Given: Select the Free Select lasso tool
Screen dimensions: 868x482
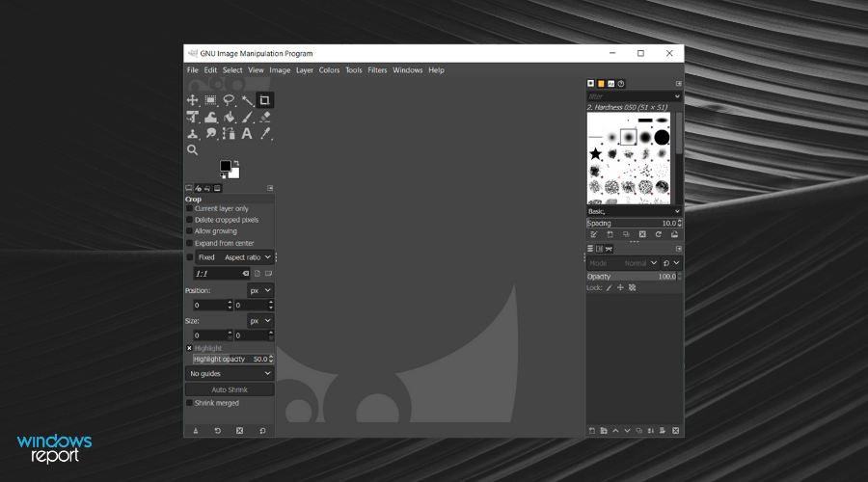Looking at the screenshot, I should pyautogui.click(x=229, y=100).
